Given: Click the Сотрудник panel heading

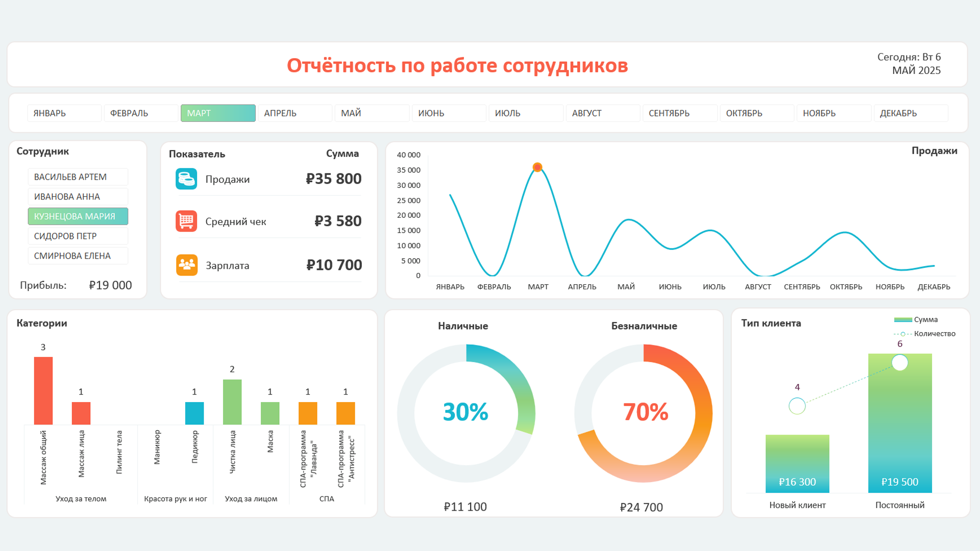Looking at the screenshot, I should pos(43,151).
